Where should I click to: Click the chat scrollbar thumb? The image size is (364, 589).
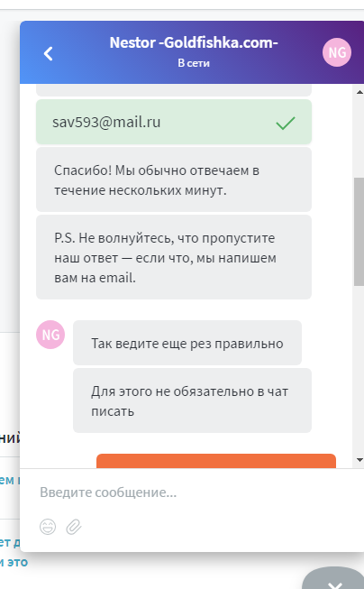pyautogui.click(x=359, y=232)
